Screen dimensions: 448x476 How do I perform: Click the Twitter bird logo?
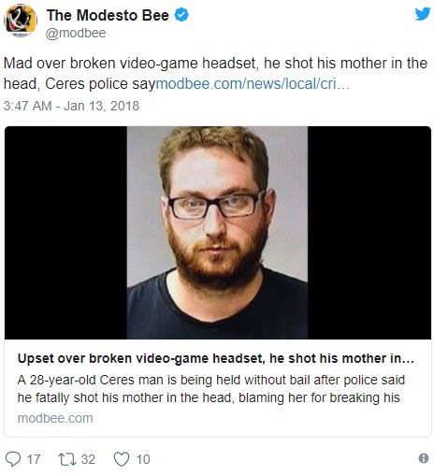[423, 14]
